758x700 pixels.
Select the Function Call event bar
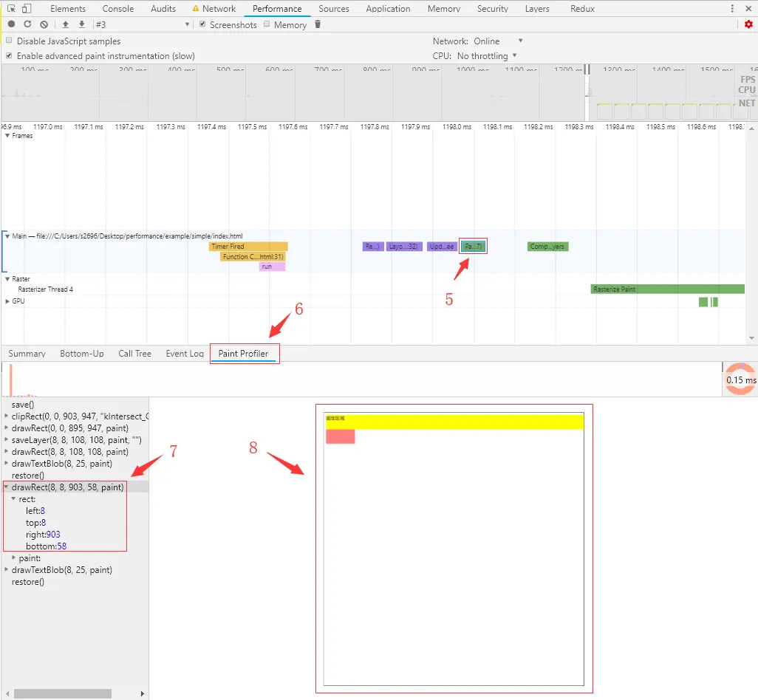click(x=253, y=256)
